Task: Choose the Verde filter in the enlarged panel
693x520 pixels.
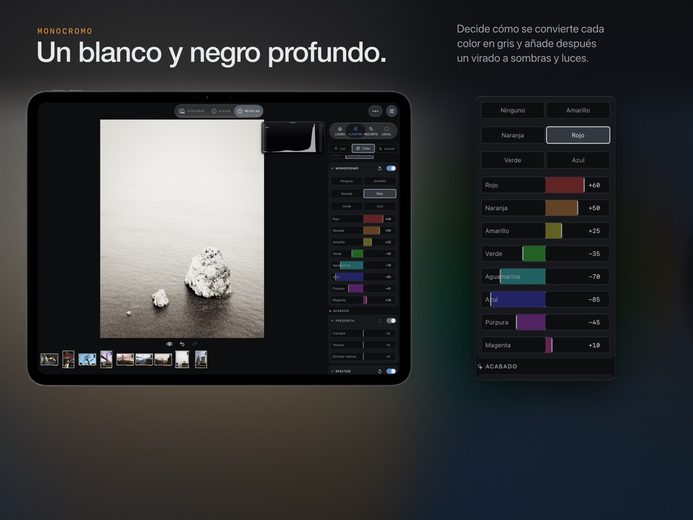Action: tap(513, 160)
